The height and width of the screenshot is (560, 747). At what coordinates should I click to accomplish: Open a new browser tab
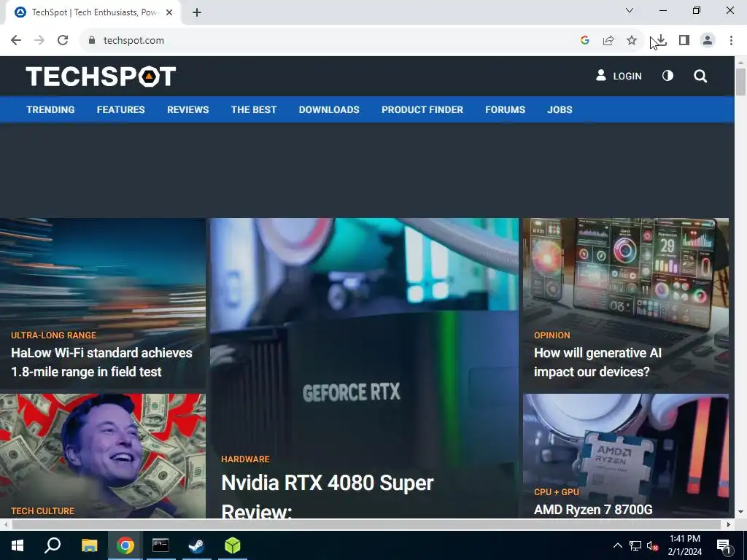pos(197,12)
